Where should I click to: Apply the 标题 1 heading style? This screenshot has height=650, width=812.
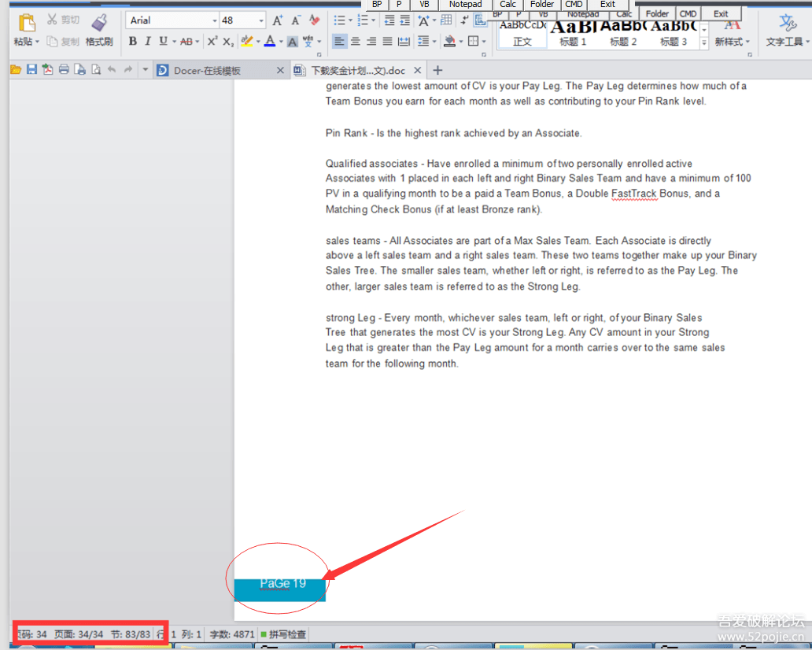click(x=573, y=35)
